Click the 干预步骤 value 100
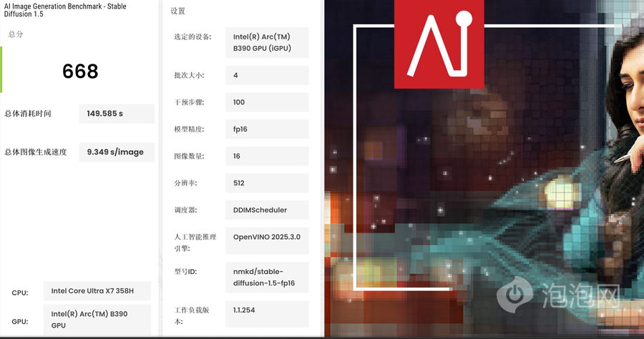The image size is (644, 339). [x=267, y=102]
